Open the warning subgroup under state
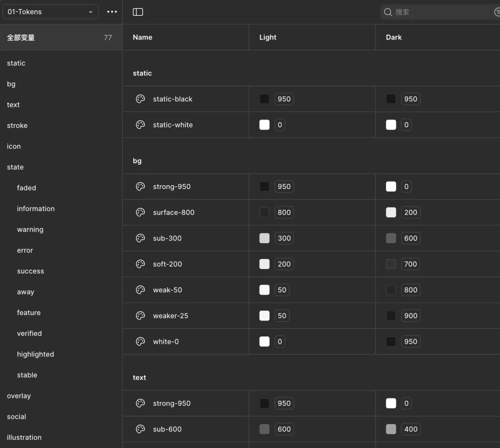Screen dimensions: 500x448 [x=30, y=230]
